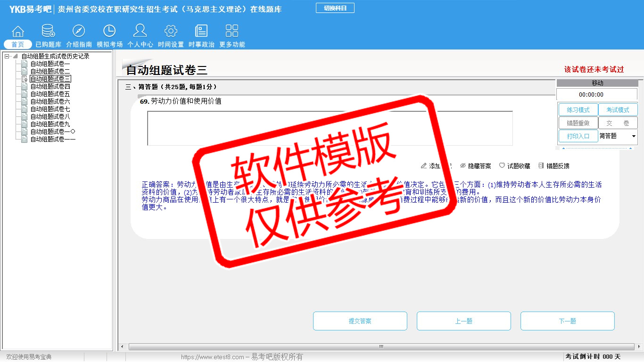Select tree item 自动组题试卷七
Screen dimensions: 644x362
50,109
